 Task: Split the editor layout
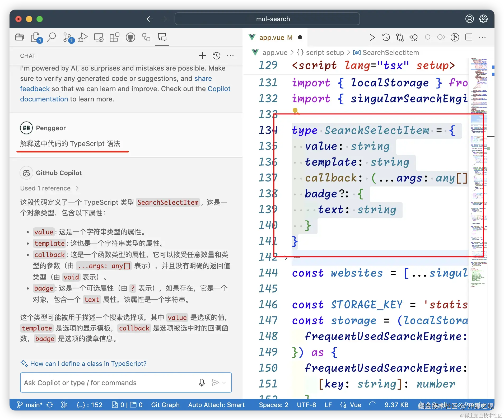tap(469, 38)
